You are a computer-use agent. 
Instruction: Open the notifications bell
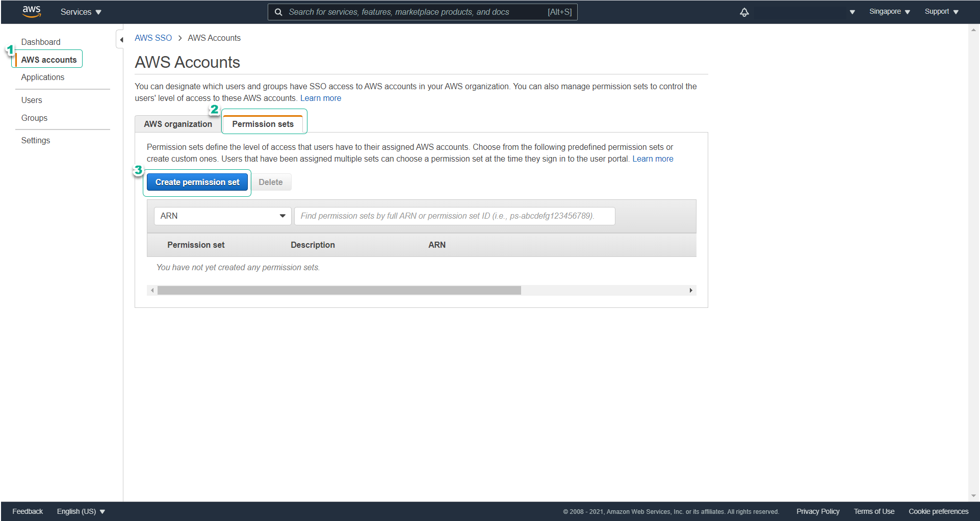coord(744,12)
